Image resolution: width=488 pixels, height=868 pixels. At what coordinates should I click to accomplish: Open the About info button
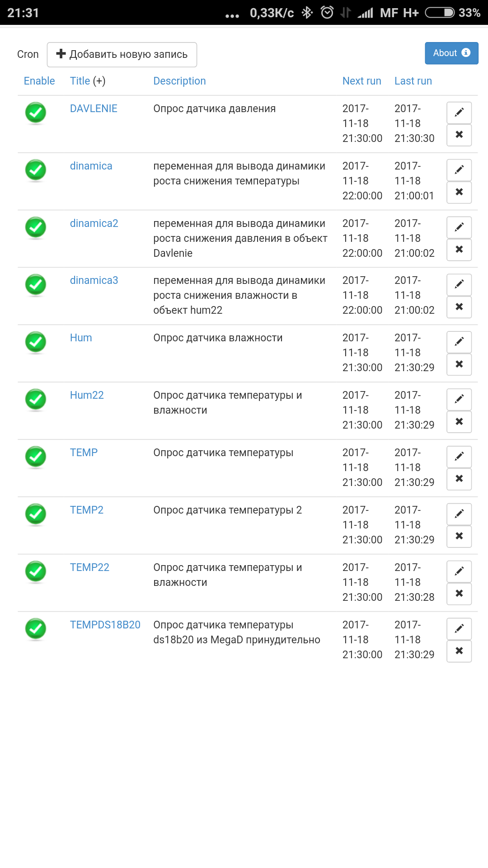click(x=451, y=53)
